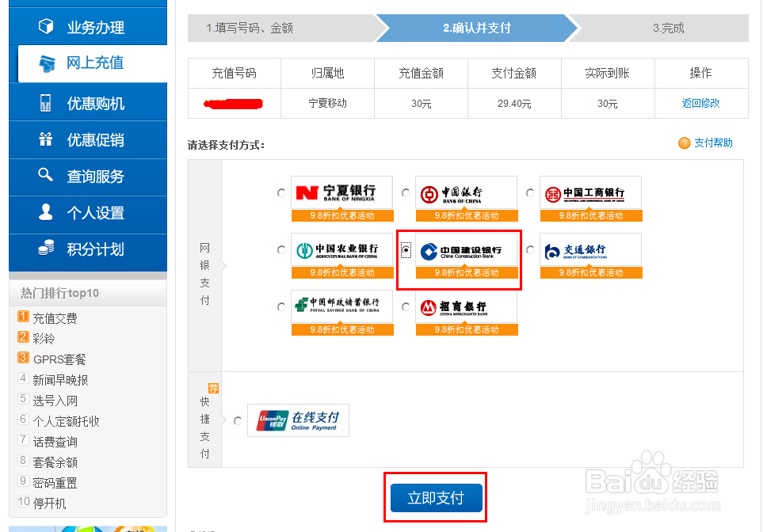Screen dimensions: 763x532
Task: Click the UnionPay 在线支付 logo
Action: pyautogui.click(x=298, y=420)
